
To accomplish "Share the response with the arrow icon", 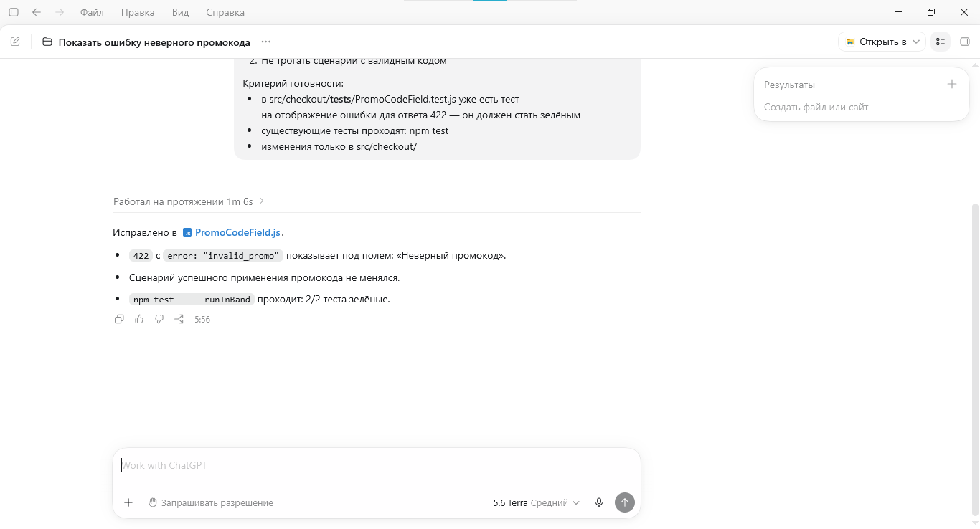I will 179,319.
